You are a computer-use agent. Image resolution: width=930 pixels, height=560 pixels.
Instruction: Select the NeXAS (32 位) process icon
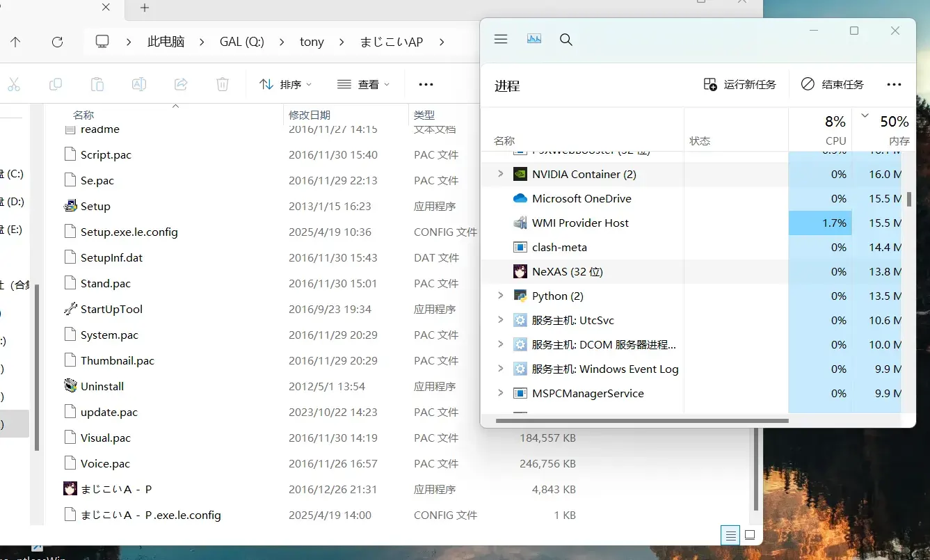point(520,271)
